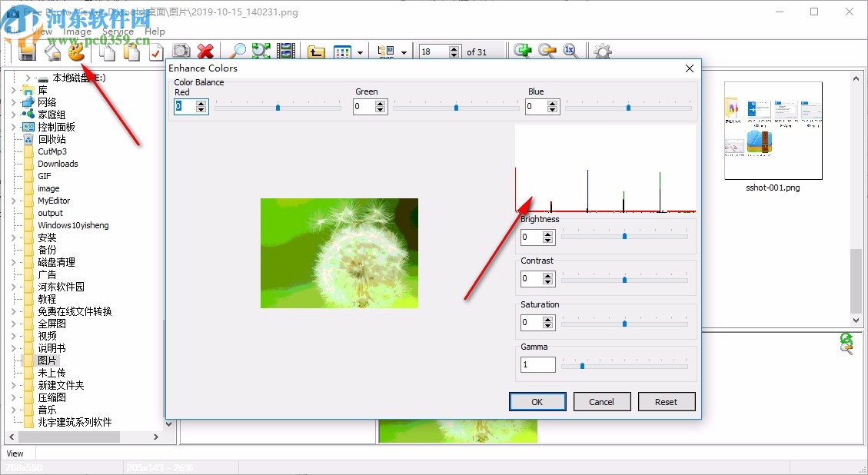The width and height of the screenshot is (868, 475).
Task: Click the image number spinner arrows
Action: pyautogui.click(x=454, y=51)
